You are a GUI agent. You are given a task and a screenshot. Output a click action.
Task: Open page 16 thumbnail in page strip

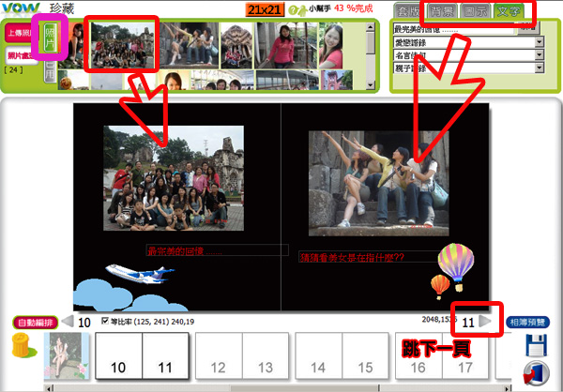[x=418, y=355]
